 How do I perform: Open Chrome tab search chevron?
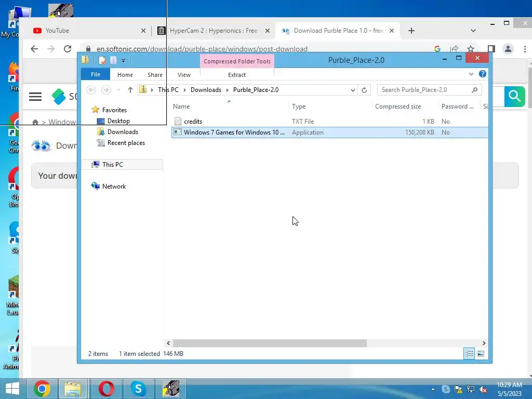point(473,31)
